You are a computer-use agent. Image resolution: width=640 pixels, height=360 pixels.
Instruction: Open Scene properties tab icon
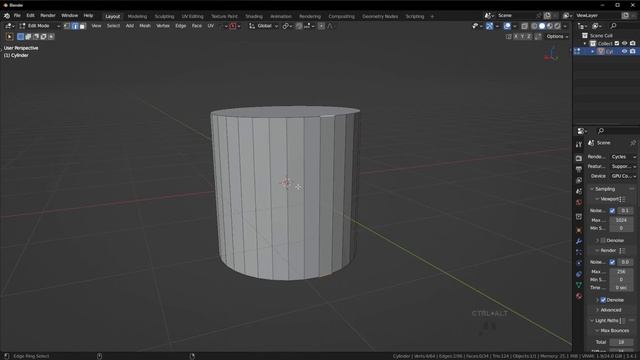pos(579,191)
